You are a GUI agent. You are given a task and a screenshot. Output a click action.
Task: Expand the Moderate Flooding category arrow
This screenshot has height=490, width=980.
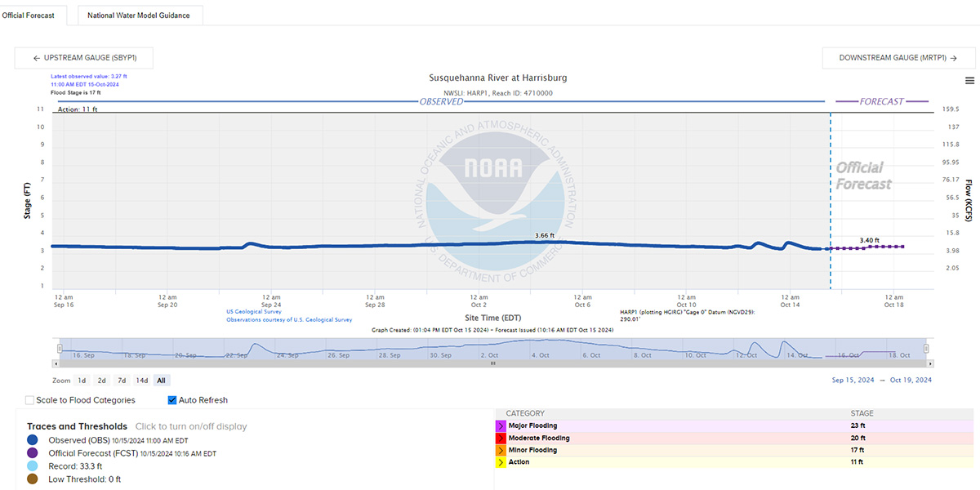(501, 439)
